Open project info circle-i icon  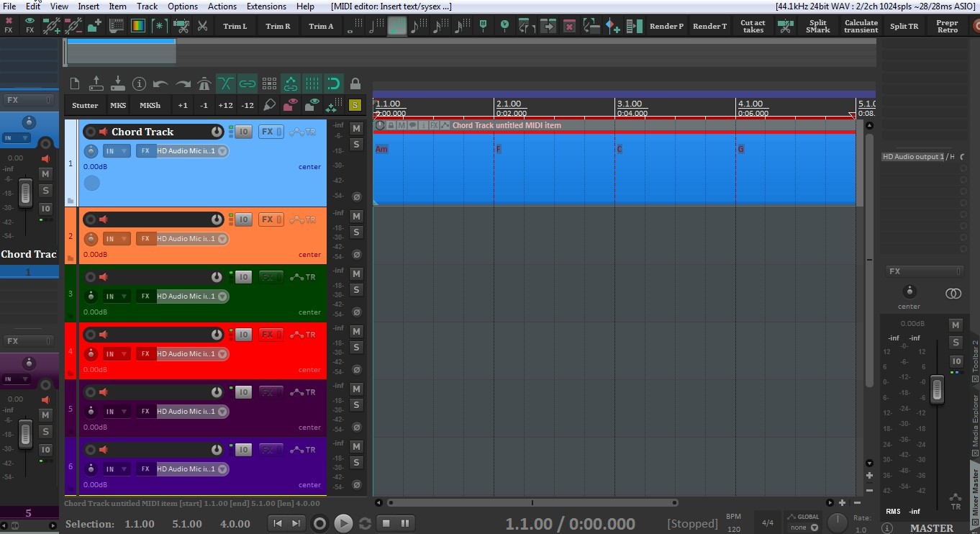140,83
